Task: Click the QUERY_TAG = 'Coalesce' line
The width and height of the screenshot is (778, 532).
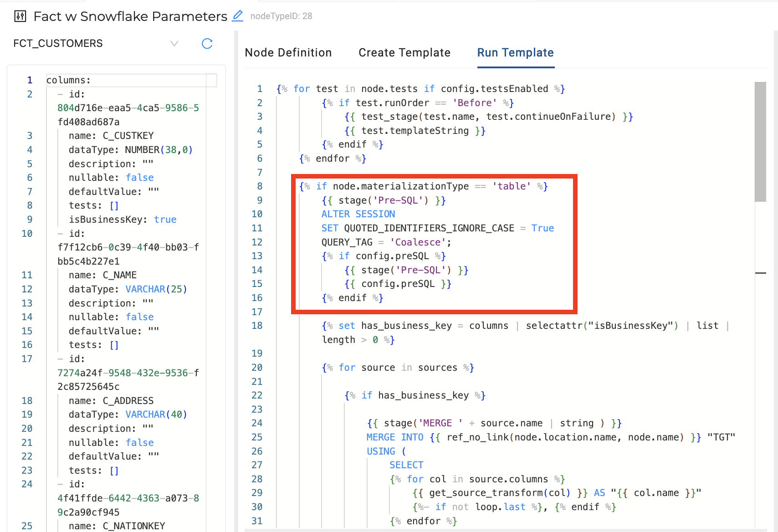Action: (386, 242)
